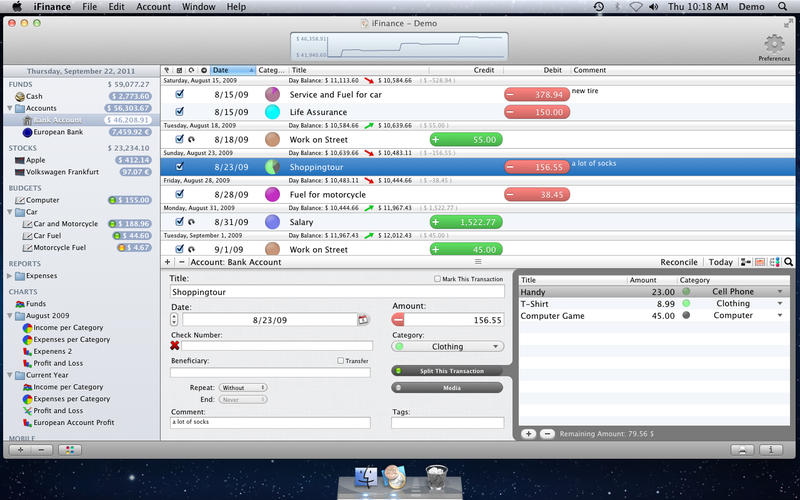Open the Account menu in menu bar

pyautogui.click(x=153, y=7)
